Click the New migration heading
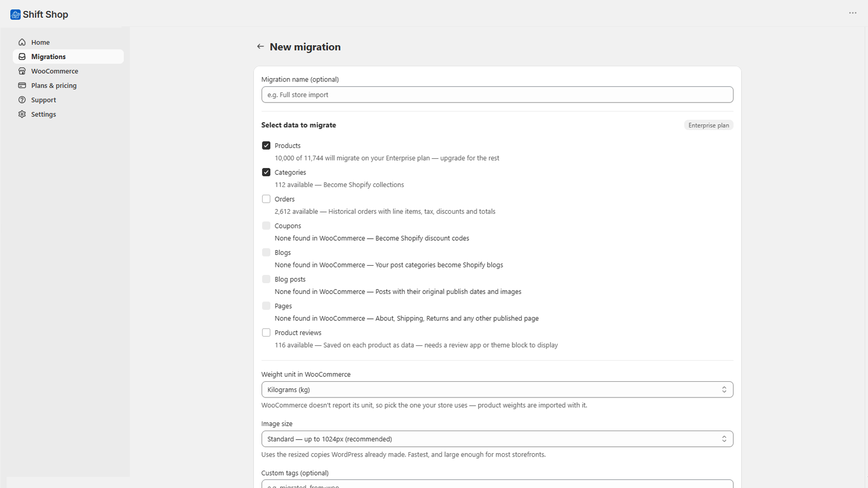This screenshot has width=868, height=488. 305,47
